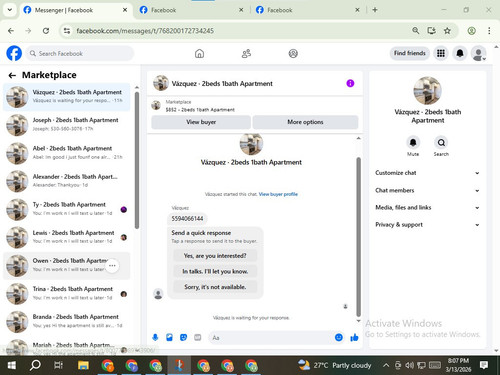Viewport: 500px width, 375px height.
Task: Open the tab search dropdown arrow
Action: click(x=10, y=10)
